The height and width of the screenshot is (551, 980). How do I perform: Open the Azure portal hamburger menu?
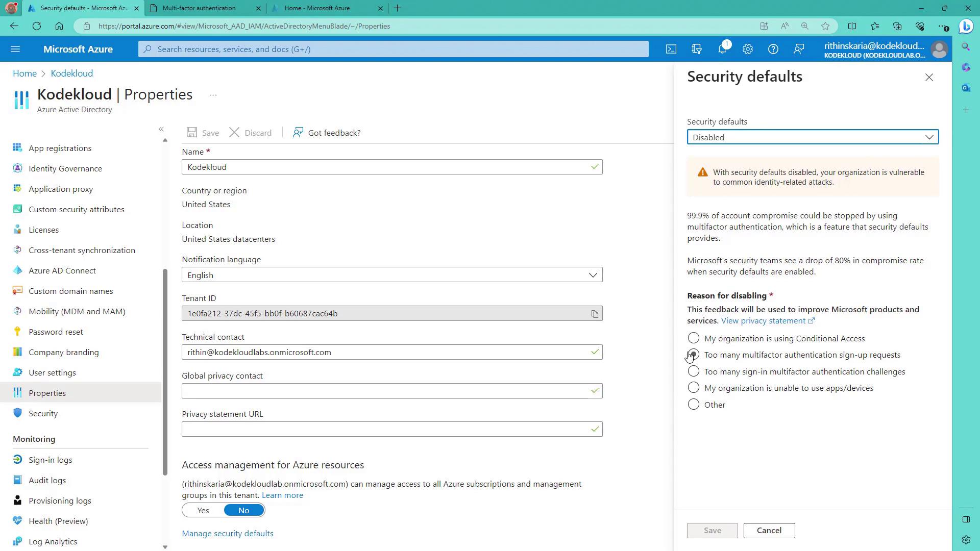pyautogui.click(x=15, y=49)
